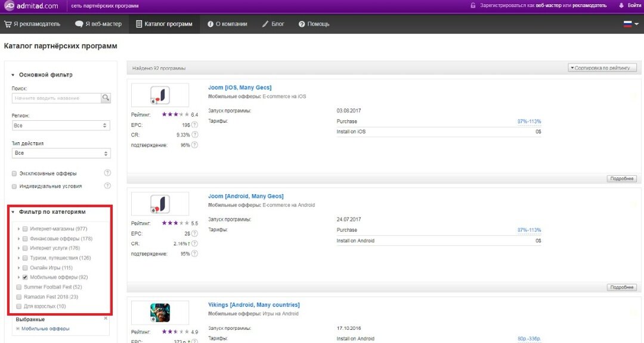Expand the Интернет-магазины tree arrow
The height and width of the screenshot is (343, 644).
point(18,229)
